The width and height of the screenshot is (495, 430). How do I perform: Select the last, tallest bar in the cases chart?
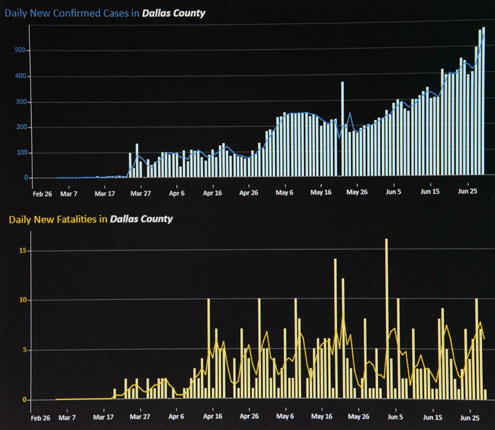484,101
